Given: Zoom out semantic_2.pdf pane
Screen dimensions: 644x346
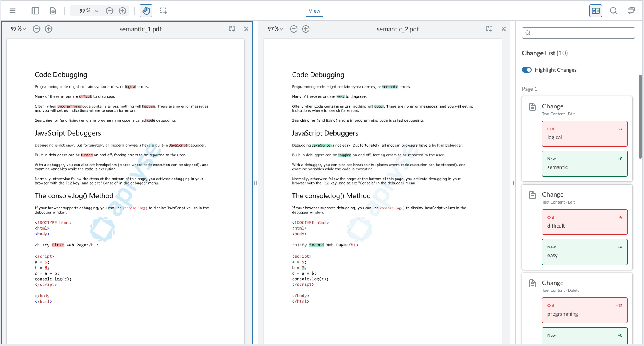Looking at the screenshot, I should [x=294, y=29].
